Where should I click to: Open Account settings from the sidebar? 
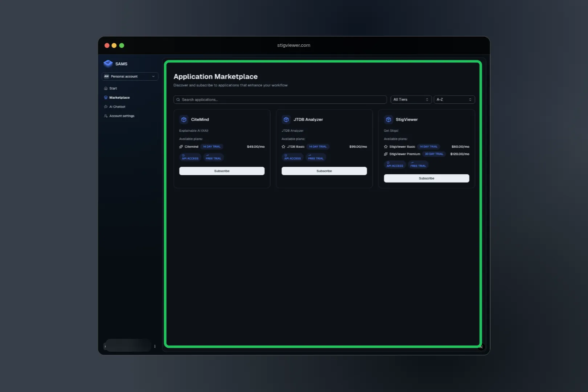coord(122,116)
